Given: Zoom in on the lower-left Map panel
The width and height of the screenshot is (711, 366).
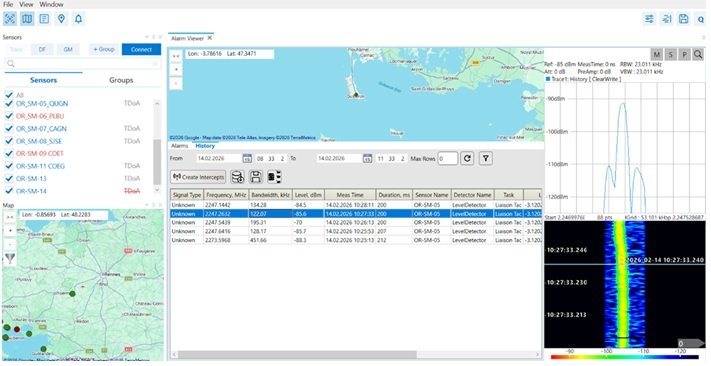Looking at the screenshot, I should click(10, 230).
